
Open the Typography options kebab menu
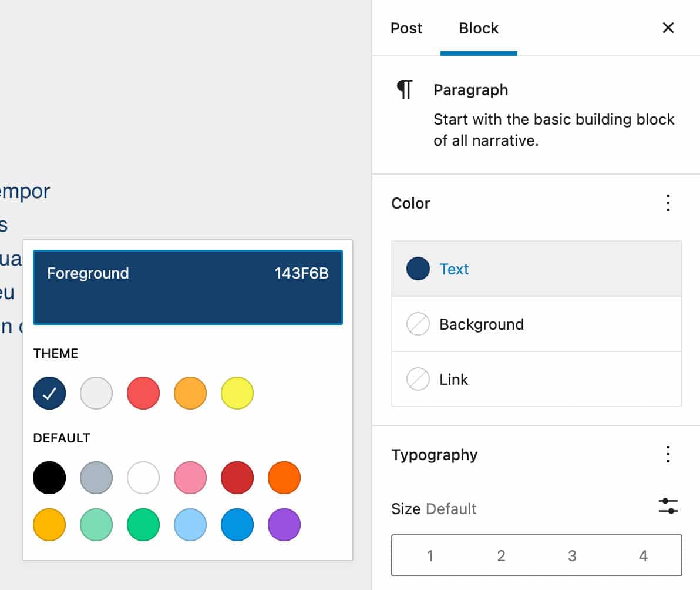[668, 454]
